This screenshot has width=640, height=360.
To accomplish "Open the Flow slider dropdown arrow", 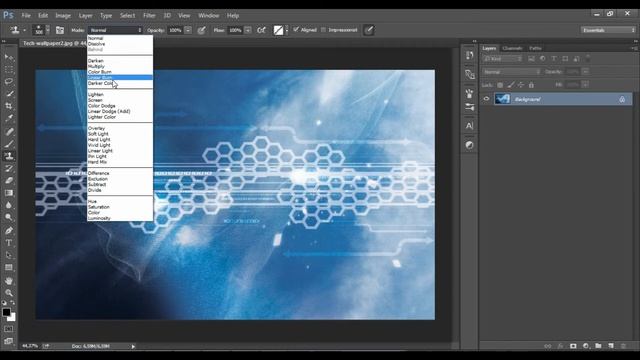I will pyautogui.click(x=248, y=30).
